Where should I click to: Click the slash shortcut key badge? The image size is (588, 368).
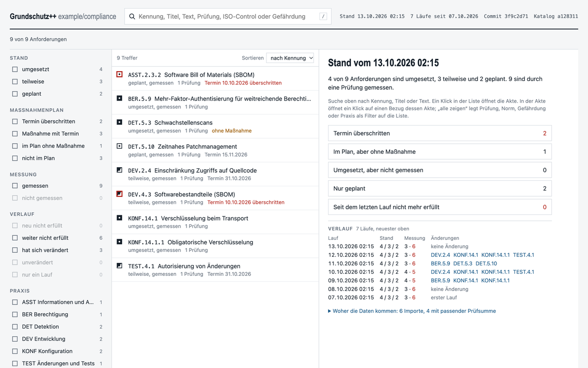pyautogui.click(x=323, y=17)
